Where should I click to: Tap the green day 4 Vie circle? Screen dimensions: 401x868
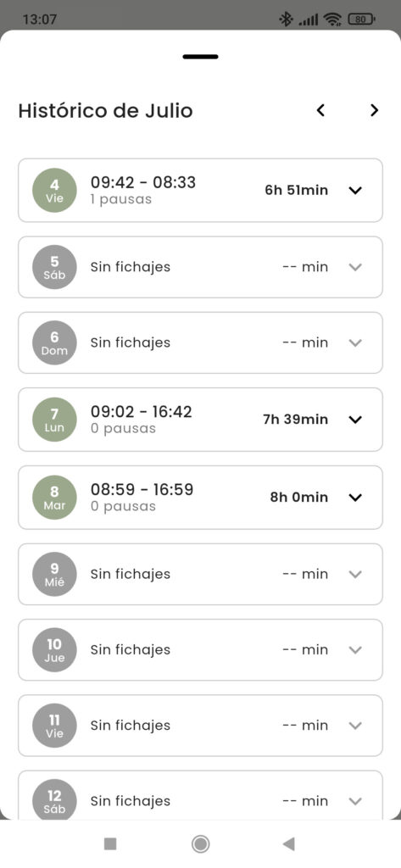point(54,191)
